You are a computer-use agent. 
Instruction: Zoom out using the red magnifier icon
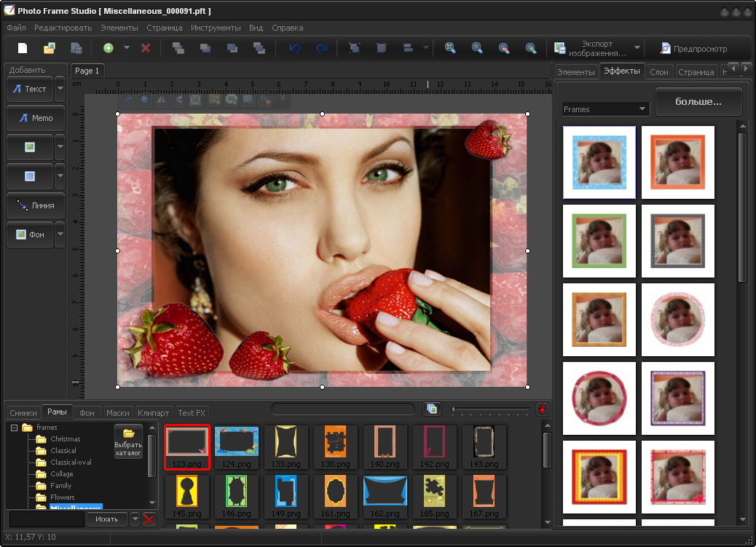click(504, 48)
